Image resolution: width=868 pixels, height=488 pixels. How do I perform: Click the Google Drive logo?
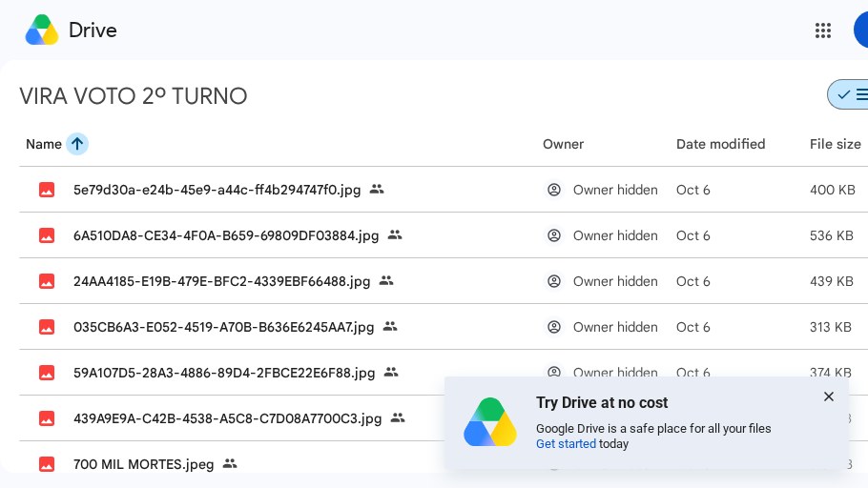42,30
